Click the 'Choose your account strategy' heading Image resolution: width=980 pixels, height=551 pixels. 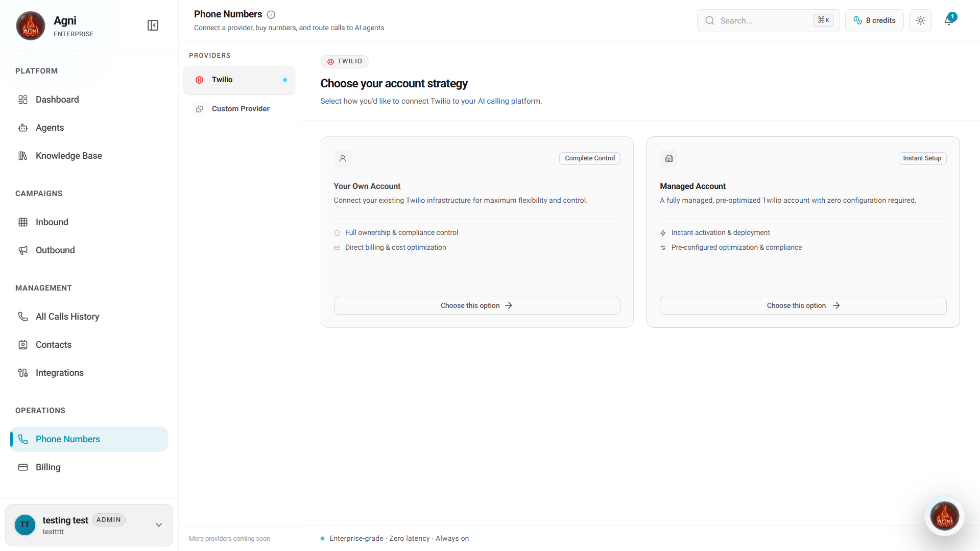tap(394, 84)
